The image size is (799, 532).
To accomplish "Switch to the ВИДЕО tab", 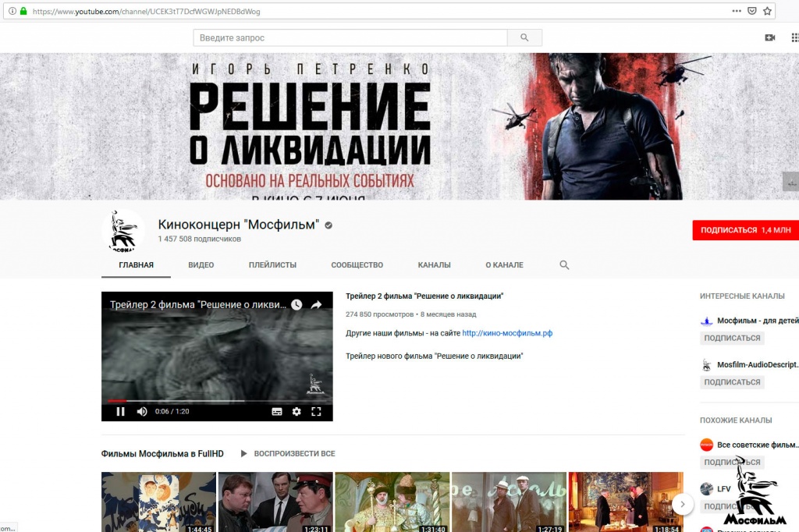I will (x=201, y=265).
